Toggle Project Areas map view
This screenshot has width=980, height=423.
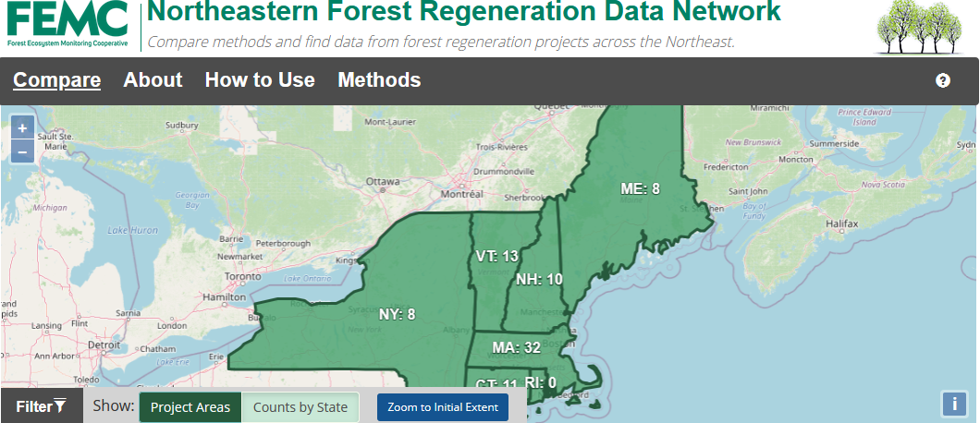(x=190, y=407)
